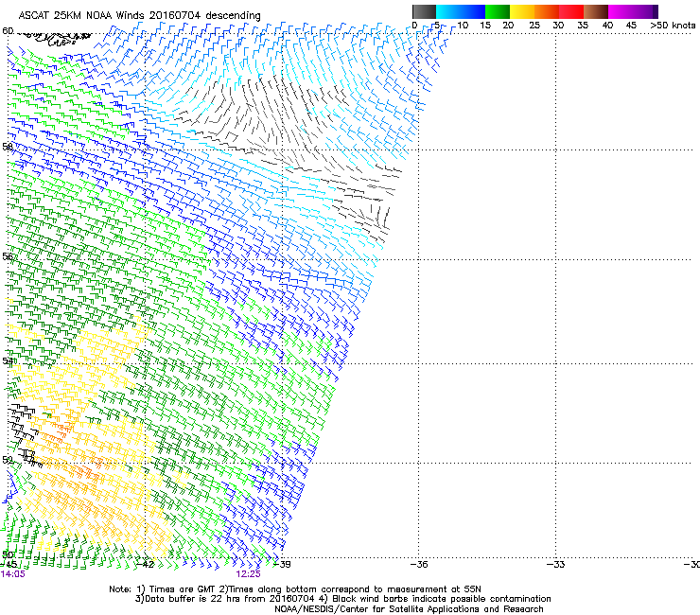Click the orange 25-30 knots color swatch
The image size is (700, 615).
click(547, 11)
